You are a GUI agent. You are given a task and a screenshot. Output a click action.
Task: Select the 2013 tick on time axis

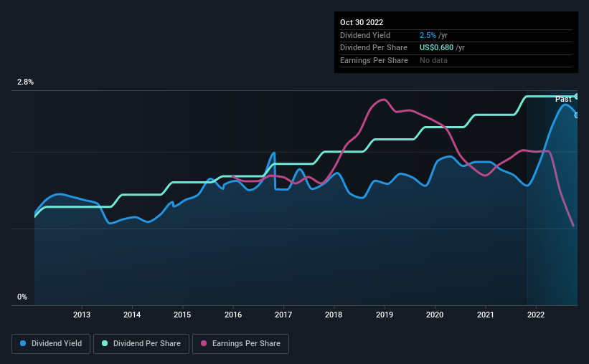tap(82, 315)
